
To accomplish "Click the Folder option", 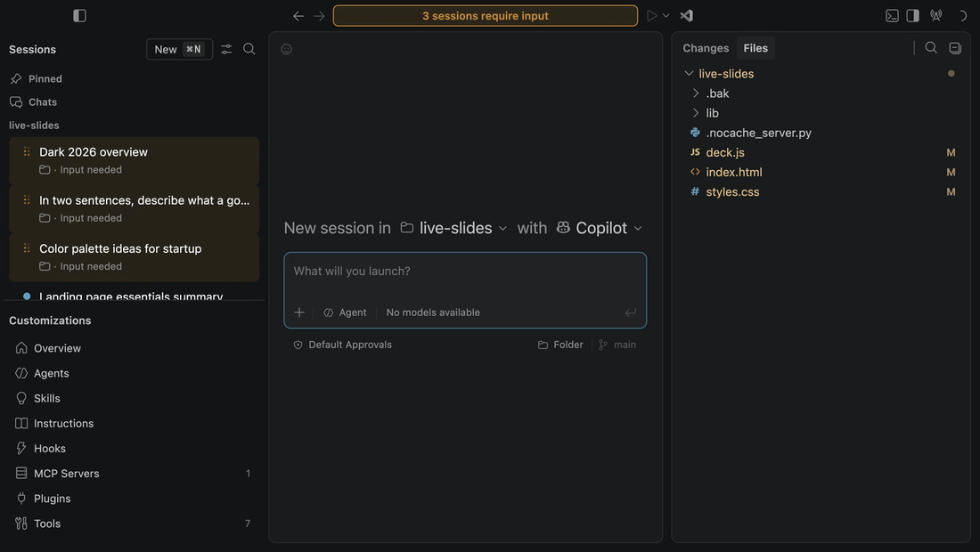I will coord(560,345).
